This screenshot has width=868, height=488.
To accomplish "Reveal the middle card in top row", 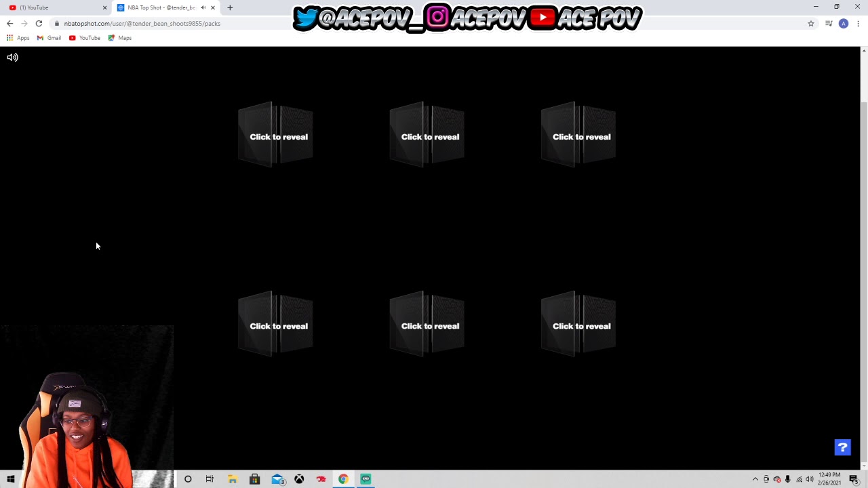I will pyautogui.click(x=427, y=134).
